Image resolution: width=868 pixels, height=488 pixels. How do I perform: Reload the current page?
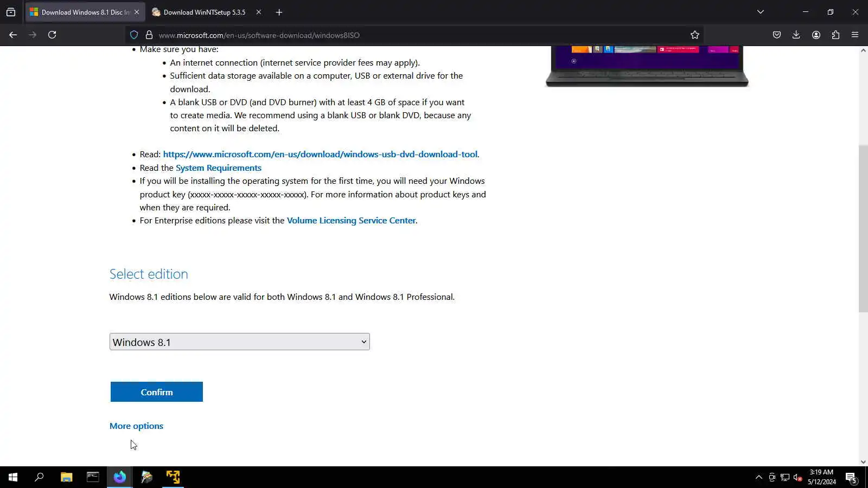point(52,35)
